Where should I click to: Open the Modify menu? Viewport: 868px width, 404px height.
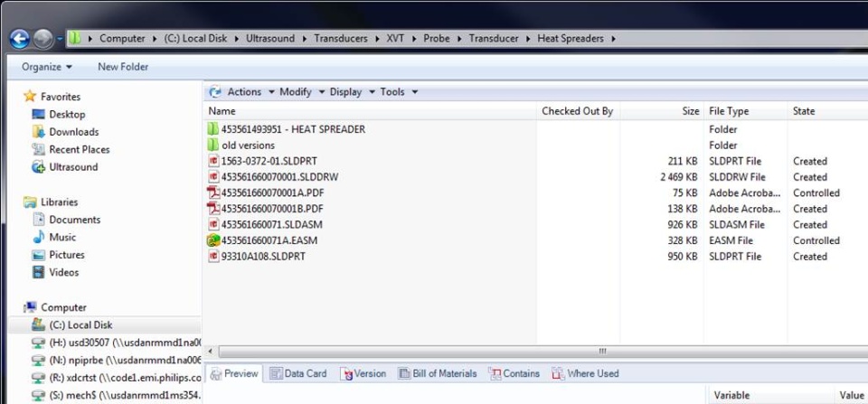point(302,92)
